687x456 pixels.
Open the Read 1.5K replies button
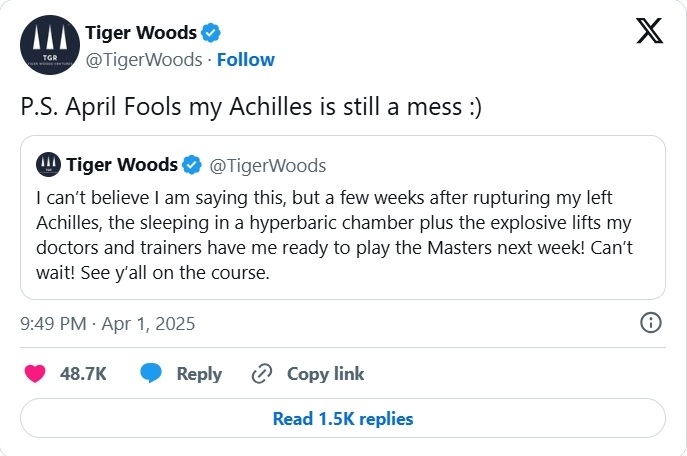[x=343, y=419]
